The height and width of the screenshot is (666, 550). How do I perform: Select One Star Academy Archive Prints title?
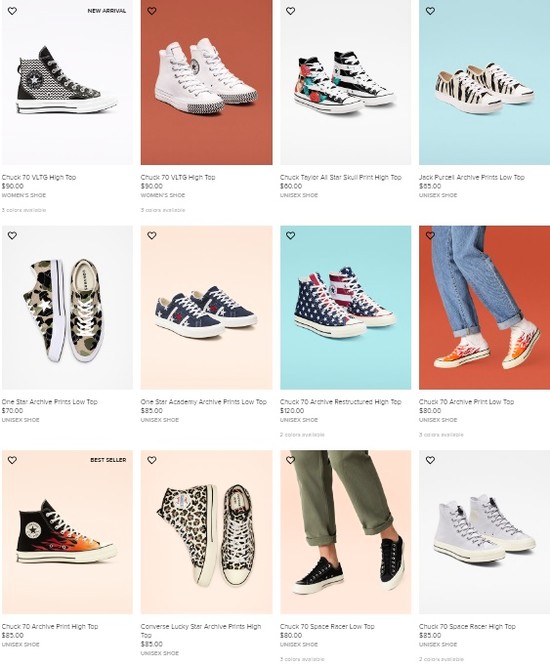pos(204,401)
